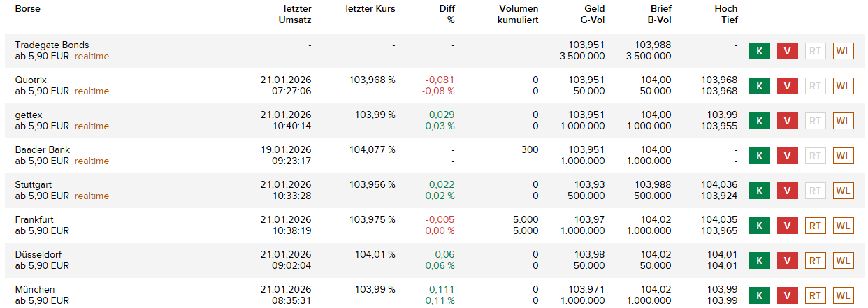Click the Baader Bank exchange name
The width and height of the screenshot is (868, 308).
[x=43, y=150]
